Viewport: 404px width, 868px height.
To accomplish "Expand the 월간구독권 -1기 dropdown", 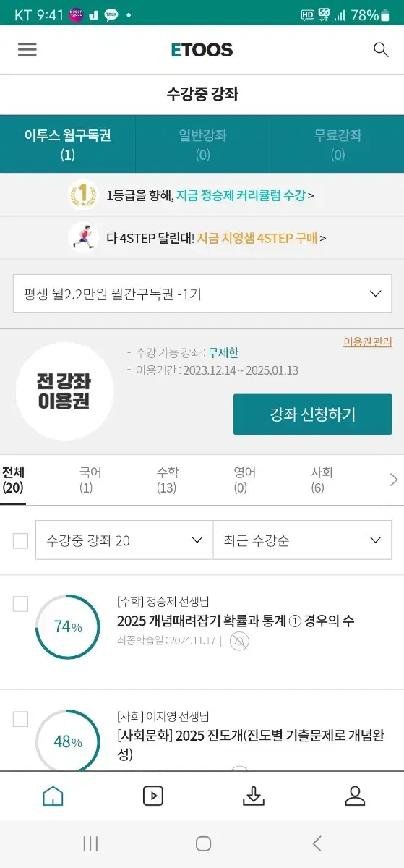I will pyautogui.click(x=202, y=294).
